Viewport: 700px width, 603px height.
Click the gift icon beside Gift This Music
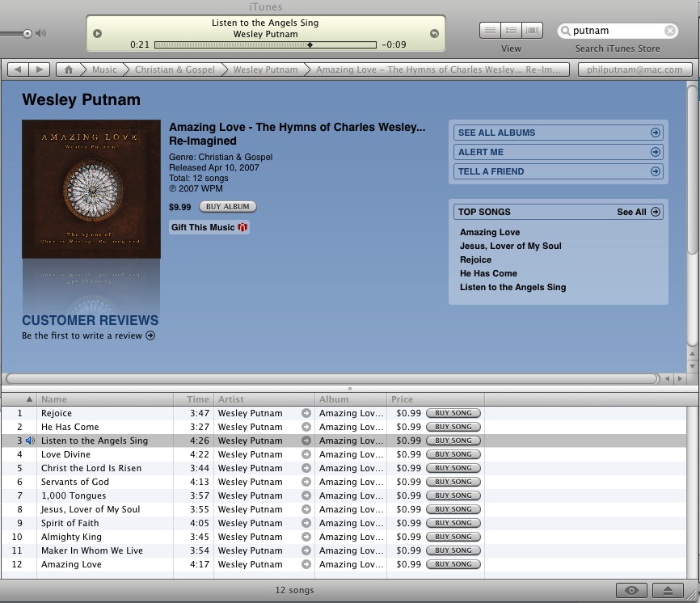(x=243, y=228)
